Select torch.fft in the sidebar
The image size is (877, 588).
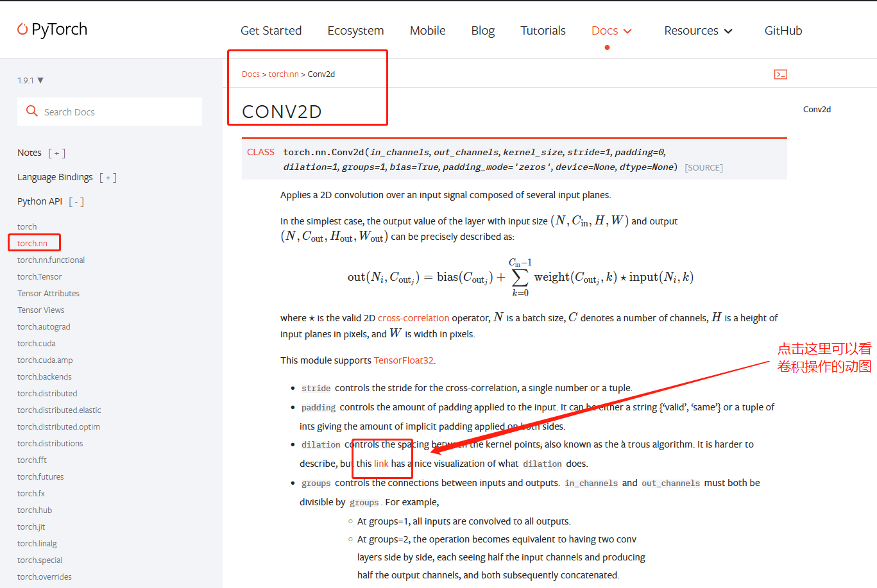click(x=32, y=460)
